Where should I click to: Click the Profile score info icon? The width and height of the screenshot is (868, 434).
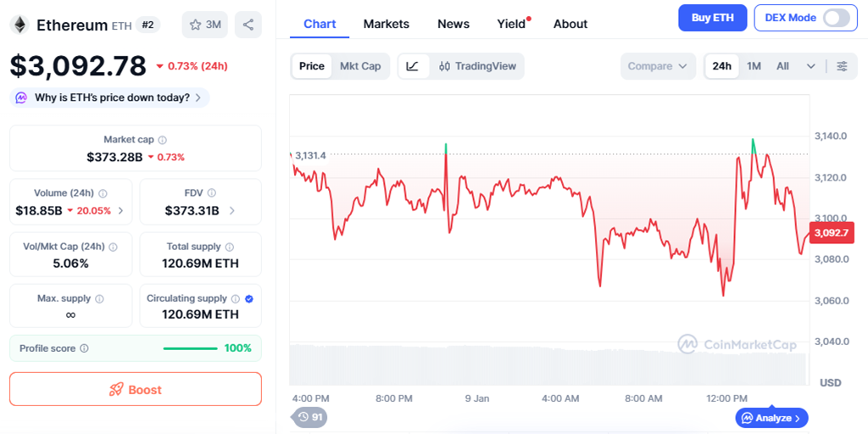[84, 348]
